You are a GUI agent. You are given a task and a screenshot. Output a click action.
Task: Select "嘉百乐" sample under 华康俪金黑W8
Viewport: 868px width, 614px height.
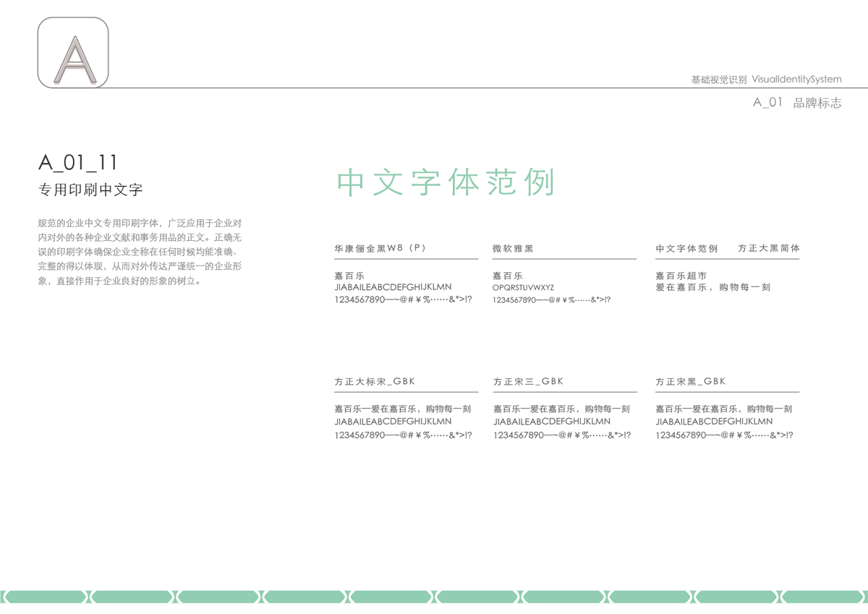pos(349,276)
